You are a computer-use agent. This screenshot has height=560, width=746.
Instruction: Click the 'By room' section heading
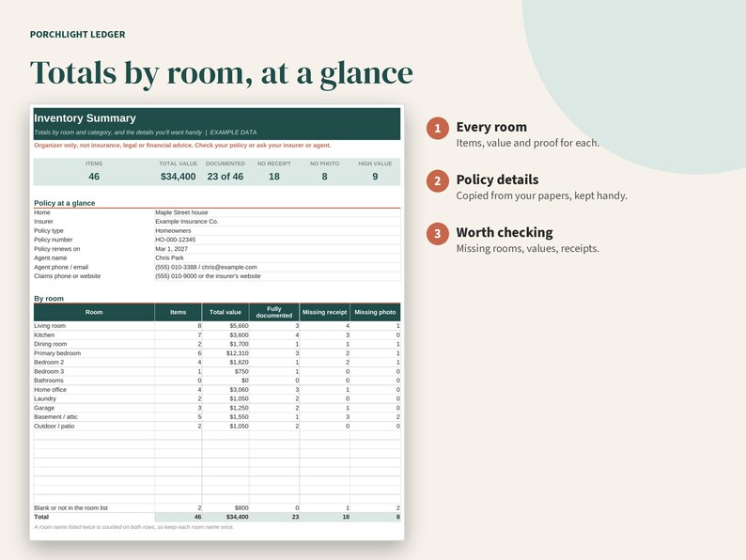point(49,299)
